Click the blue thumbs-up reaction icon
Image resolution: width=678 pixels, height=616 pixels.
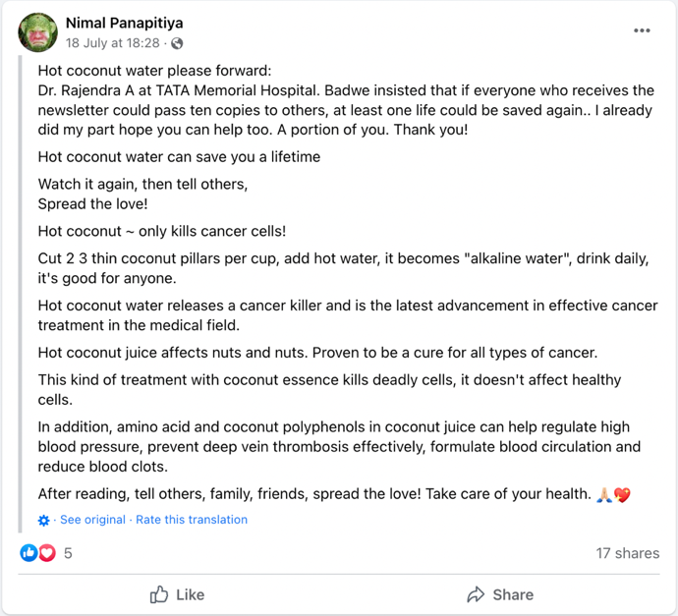[28, 553]
